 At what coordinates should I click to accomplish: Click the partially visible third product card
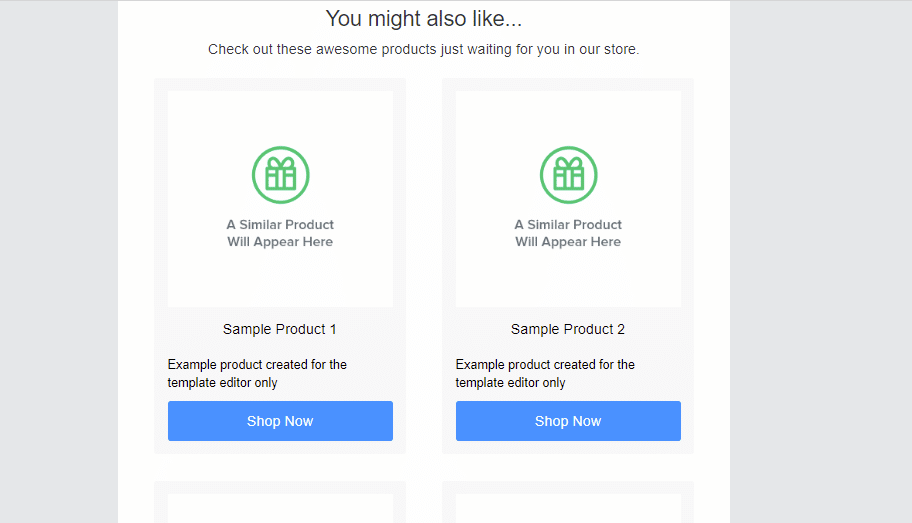pos(280,502)
